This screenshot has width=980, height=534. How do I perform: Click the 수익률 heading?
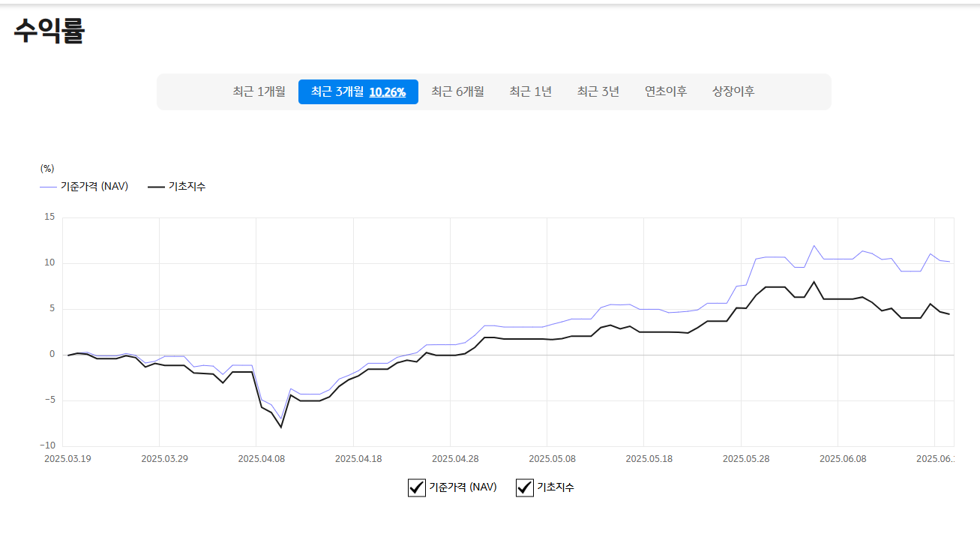point(49,31)
